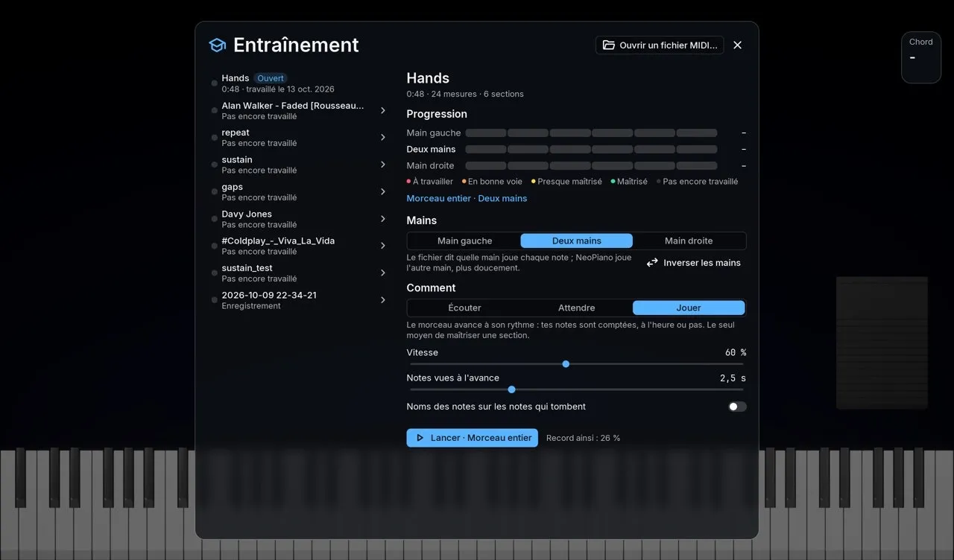Select the Main gauche hand option
The height and width of the screenshot is (560, 954).
click(x=464, y=241)
